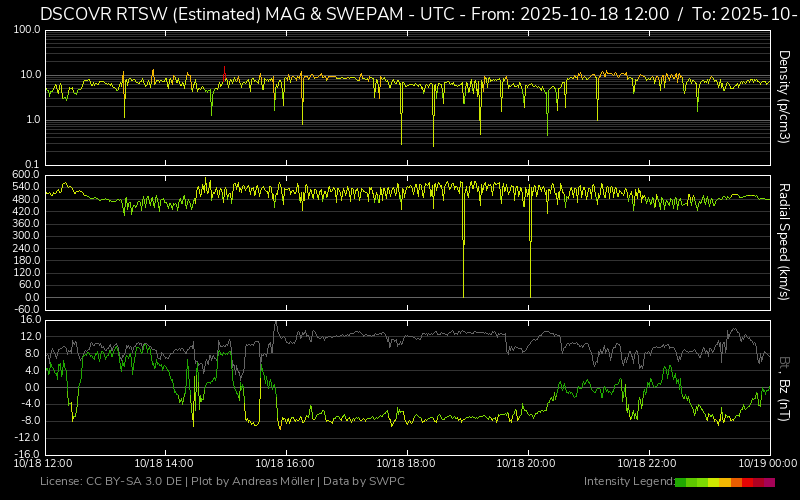Click the Radial Speed (km/s) axis label
Viewport: 800px width, 500px height.
[785, 240]
